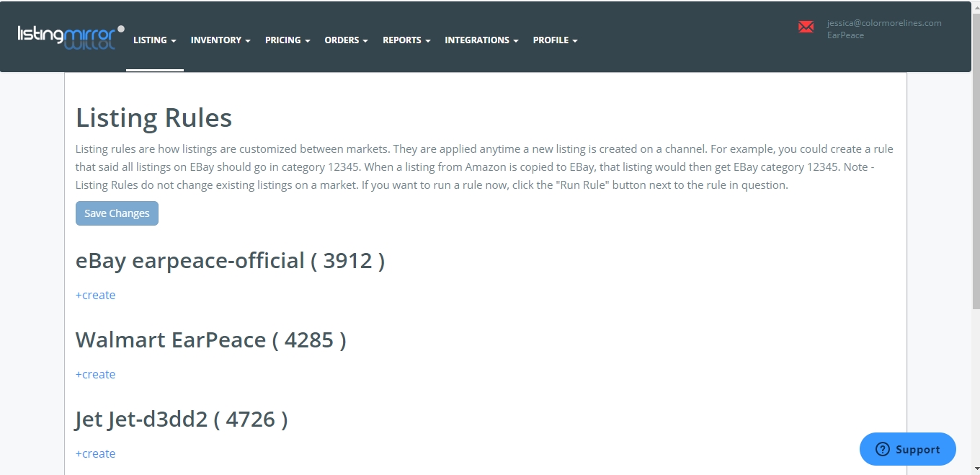The image size is (980, 475).
Task: Create a rule for Walmart EarPeace
Action: [95, 374]
